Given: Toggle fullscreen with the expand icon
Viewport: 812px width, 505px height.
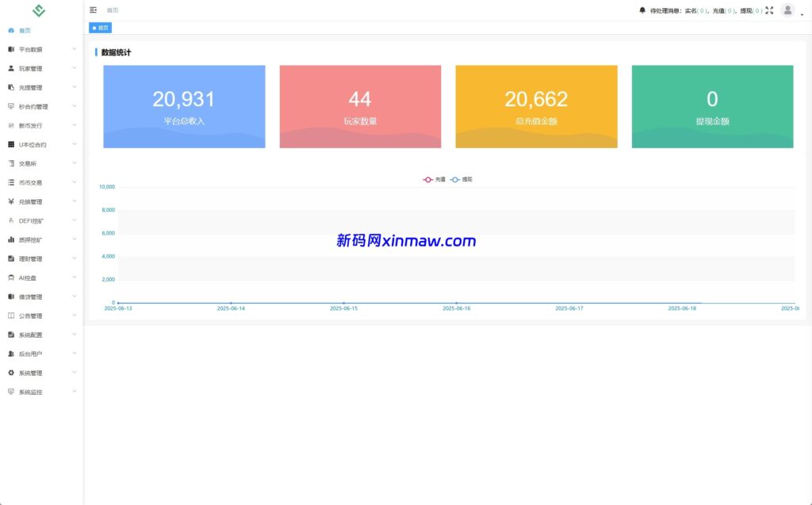Looking at the screenshot, I should 769,10.
